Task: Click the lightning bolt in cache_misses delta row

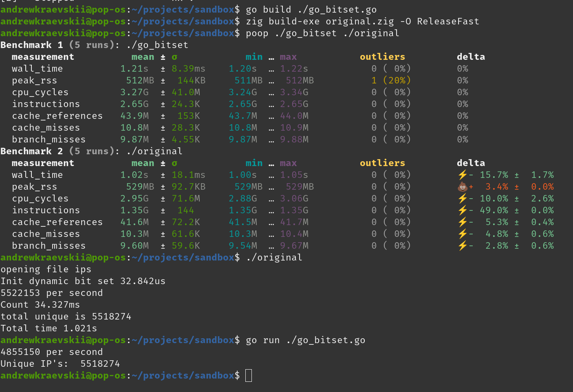Action: point(462,234)
